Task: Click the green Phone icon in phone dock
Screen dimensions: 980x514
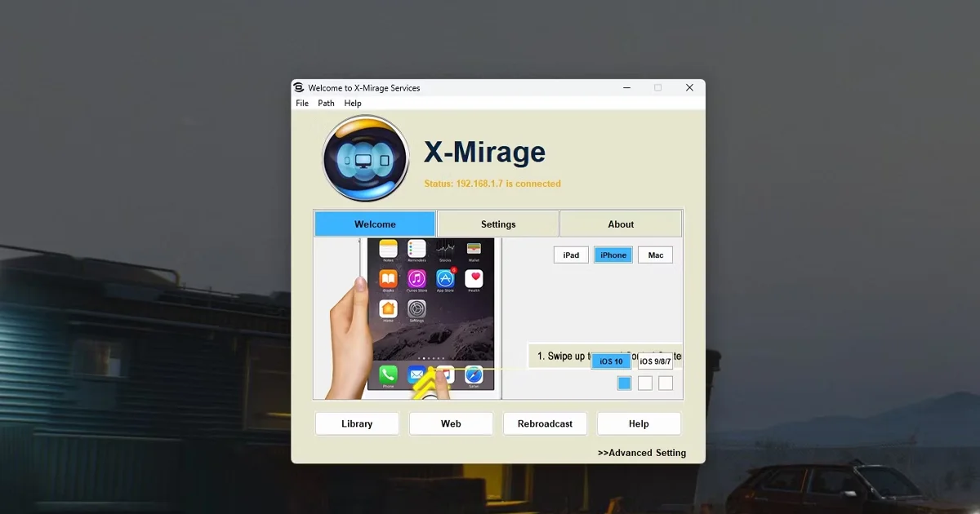Action: click(x=388, y=374)
